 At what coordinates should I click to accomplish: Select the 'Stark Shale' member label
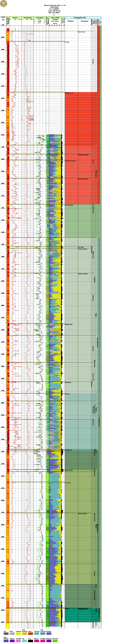coord(68,383)
